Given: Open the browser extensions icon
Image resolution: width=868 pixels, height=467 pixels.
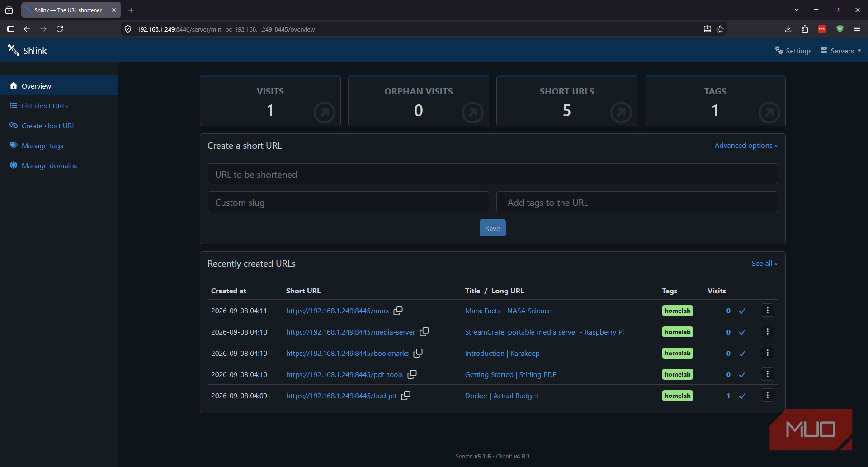Looking at the screenshot, I should [x=805, y=29].
